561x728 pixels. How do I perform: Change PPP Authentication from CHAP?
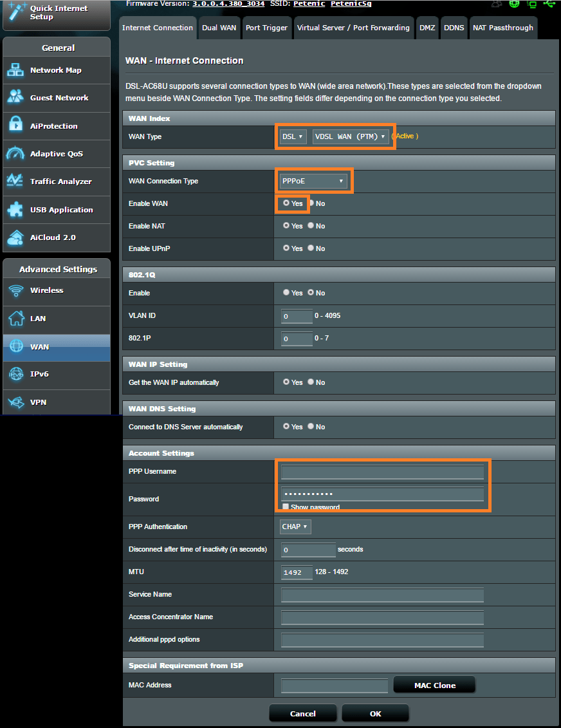tap(295, 527)
